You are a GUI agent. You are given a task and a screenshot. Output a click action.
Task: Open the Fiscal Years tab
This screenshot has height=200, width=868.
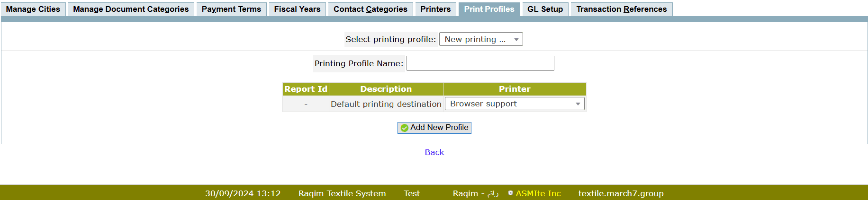(x=297, y=9)
